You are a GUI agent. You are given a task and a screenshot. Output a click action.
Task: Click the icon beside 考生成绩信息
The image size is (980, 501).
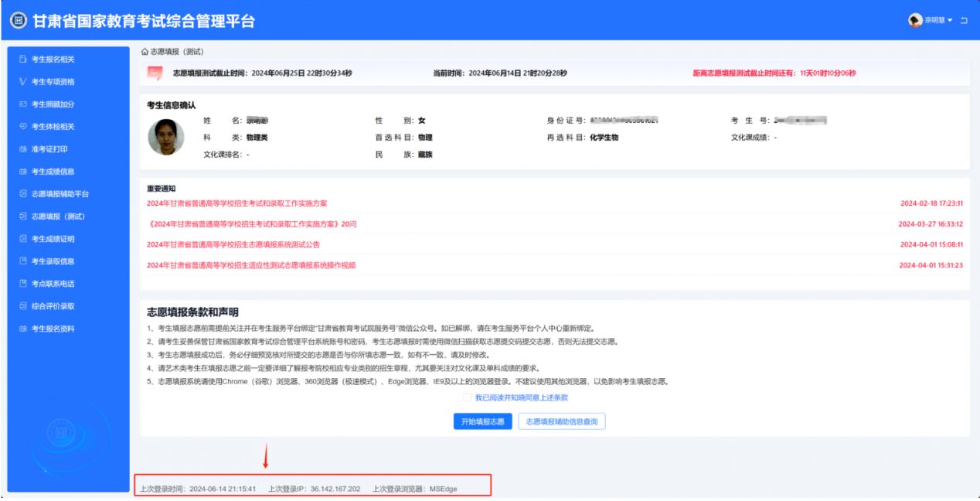coord(23,171)
